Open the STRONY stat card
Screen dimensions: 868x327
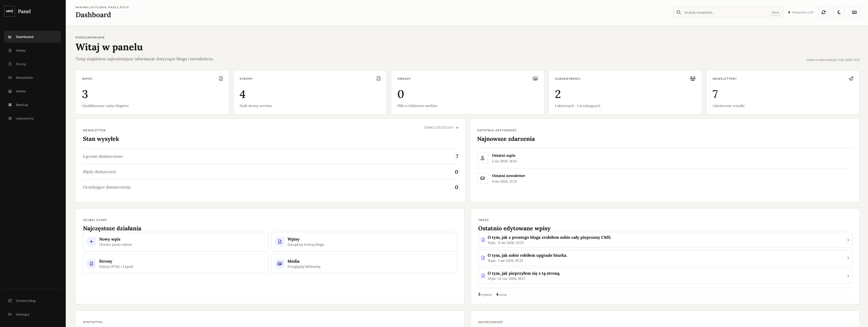(310, 92)
